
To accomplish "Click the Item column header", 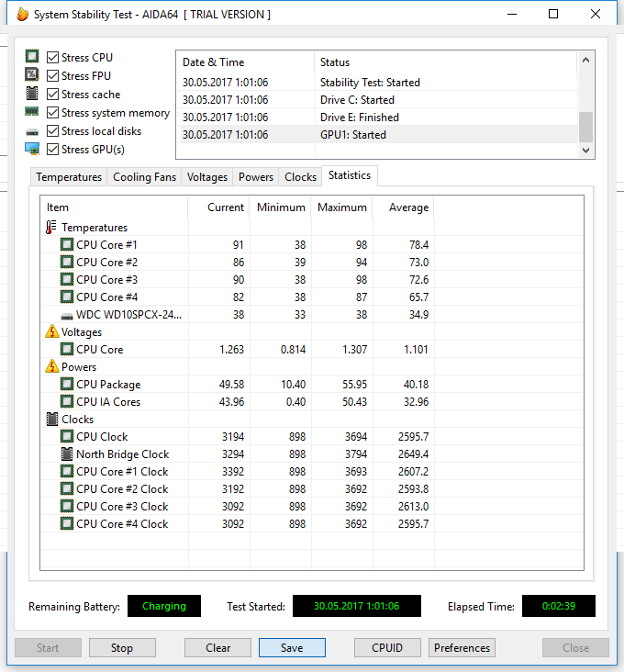I will (115, 207).
